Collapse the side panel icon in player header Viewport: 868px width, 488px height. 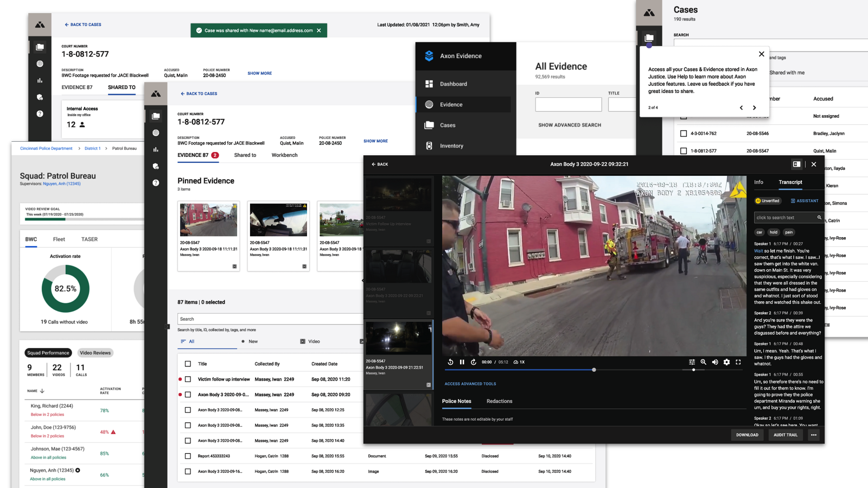point(796,164)
